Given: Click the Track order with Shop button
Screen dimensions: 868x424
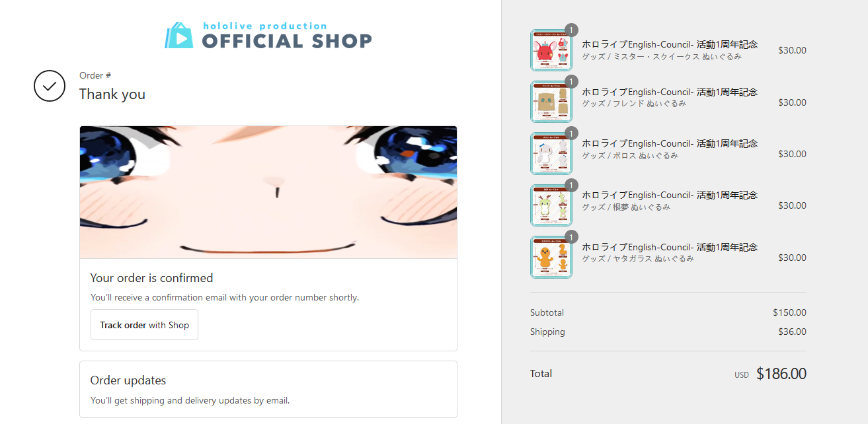Looking at the screenshot, I should click(x=144, y=325).
